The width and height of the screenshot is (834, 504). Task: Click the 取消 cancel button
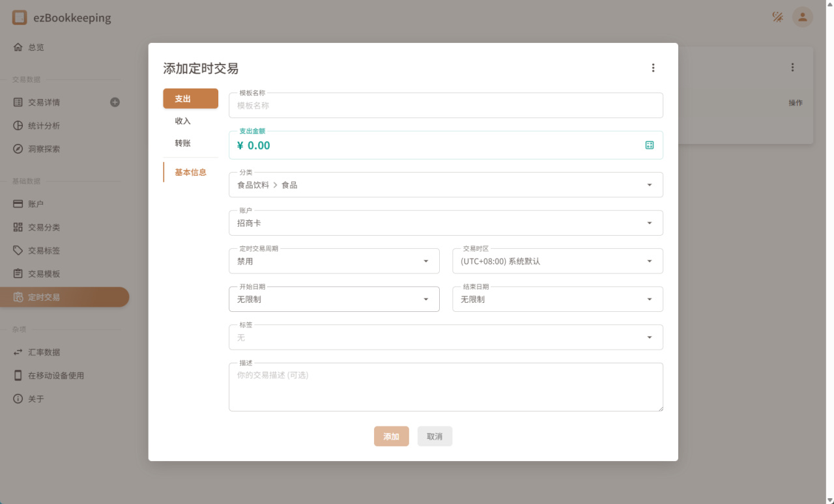point(435,436)
